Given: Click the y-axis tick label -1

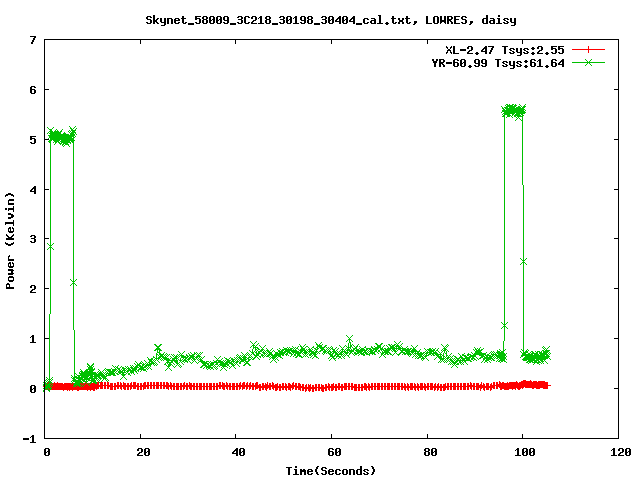Looking at the screenshot, I should [29, 439].
